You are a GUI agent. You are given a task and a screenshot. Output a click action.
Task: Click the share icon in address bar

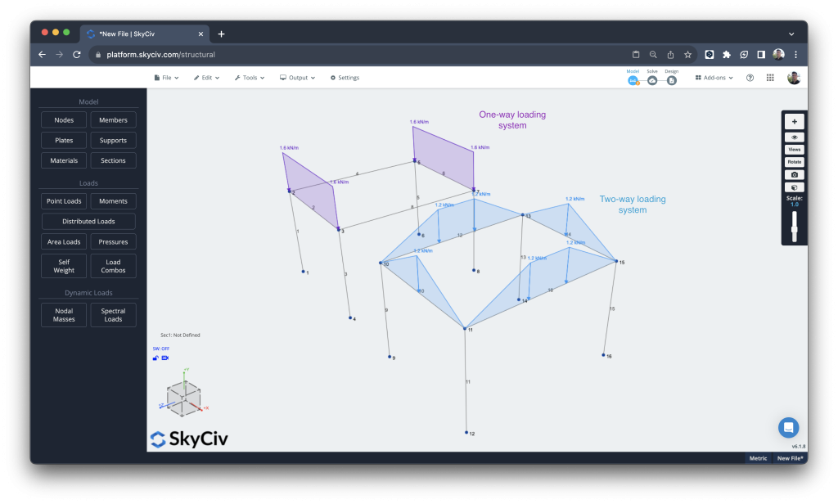click(x=670, y=55)
